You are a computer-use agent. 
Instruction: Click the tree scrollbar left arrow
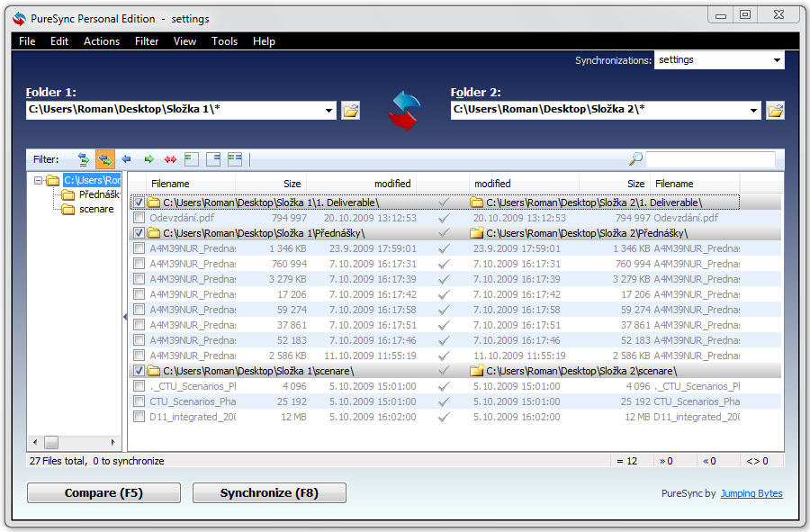click(35, 442)
